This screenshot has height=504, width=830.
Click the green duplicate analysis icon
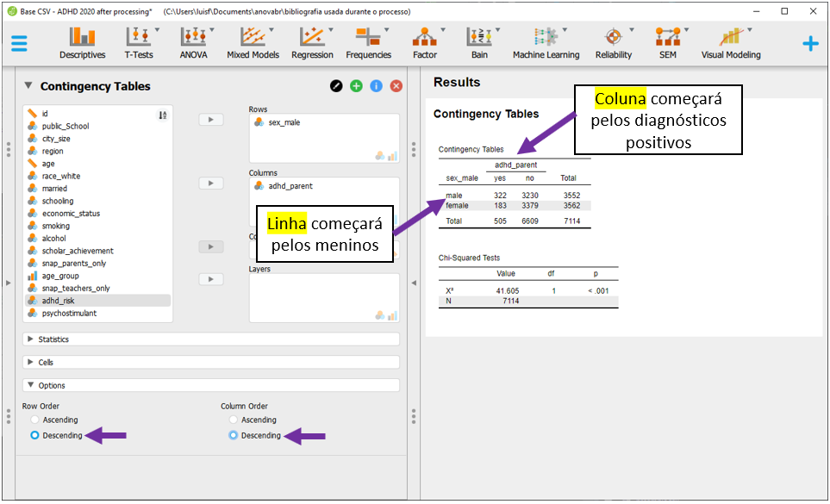click(x=356, y=86)
